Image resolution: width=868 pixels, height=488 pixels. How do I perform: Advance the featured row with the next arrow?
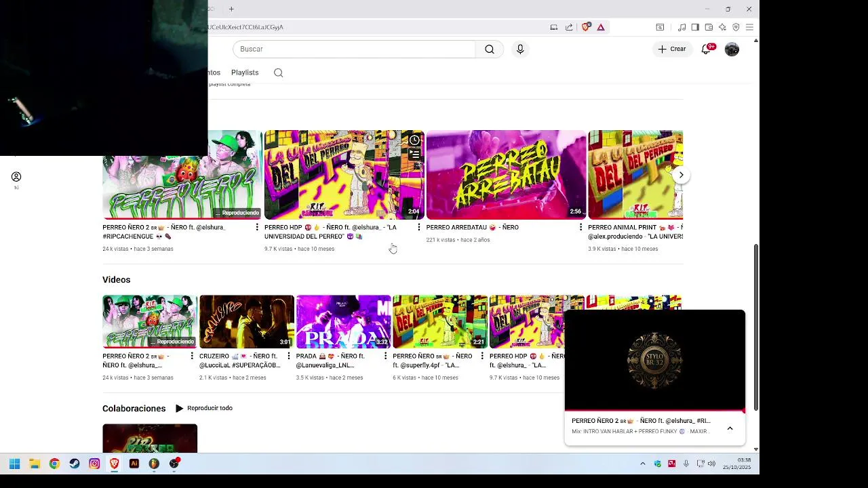click(x=681, y=175)
